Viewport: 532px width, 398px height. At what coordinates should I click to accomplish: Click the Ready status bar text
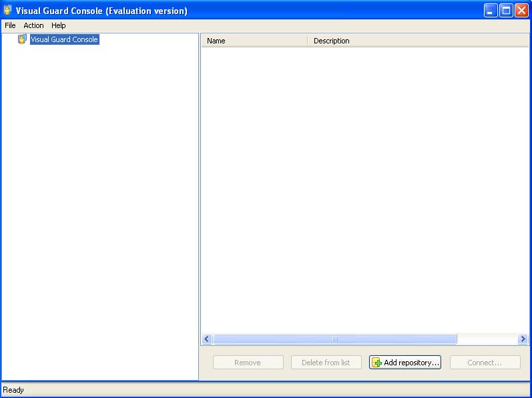13,390
